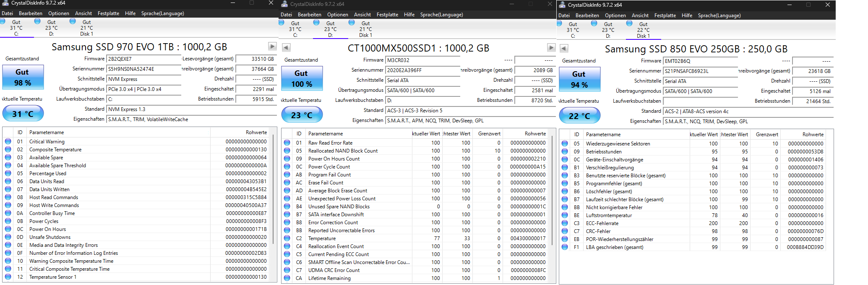This screenshot has height=285, width=868.
Task: Click Betriebsstunden value 5915 Std.
Action: tap(256, 99)
